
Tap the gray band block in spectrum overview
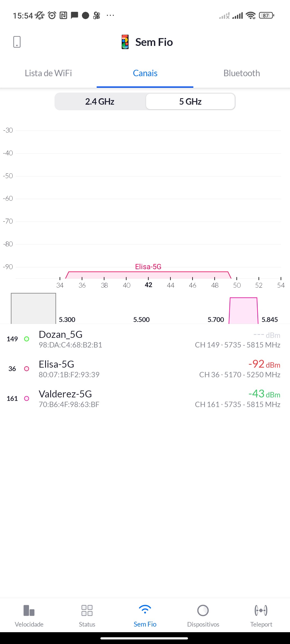(33, 308)
